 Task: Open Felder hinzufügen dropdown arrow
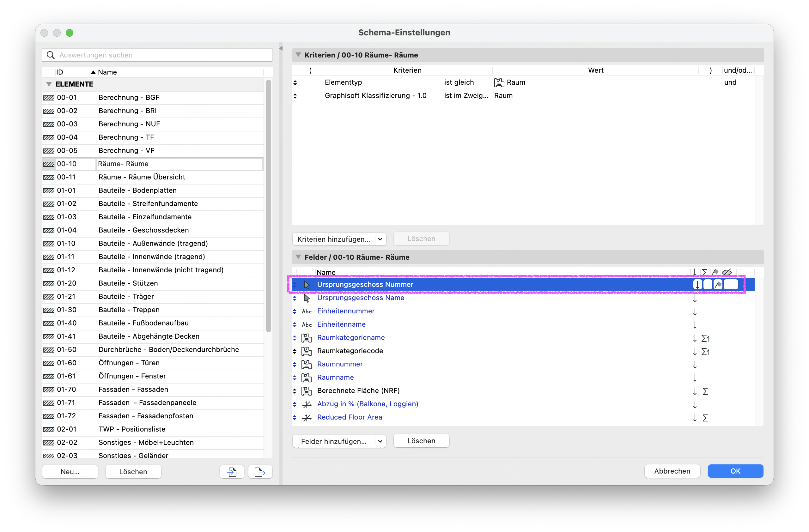pos(380,441)
